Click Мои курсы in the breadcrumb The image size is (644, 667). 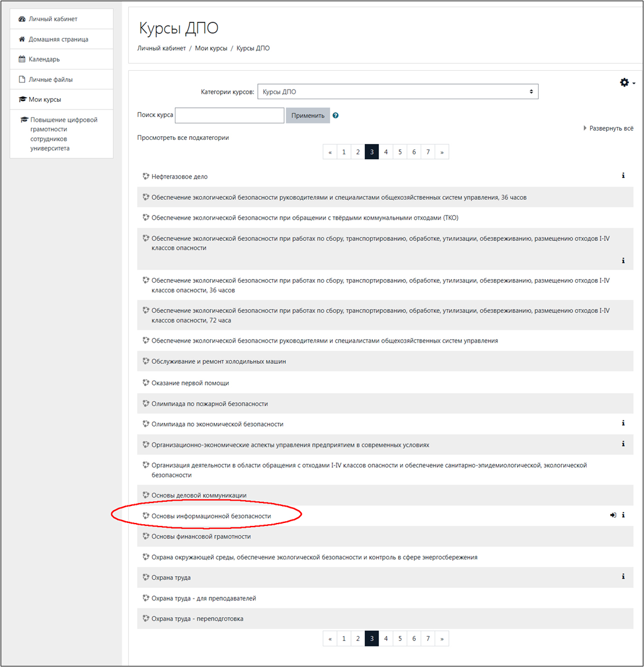point(211,48)
